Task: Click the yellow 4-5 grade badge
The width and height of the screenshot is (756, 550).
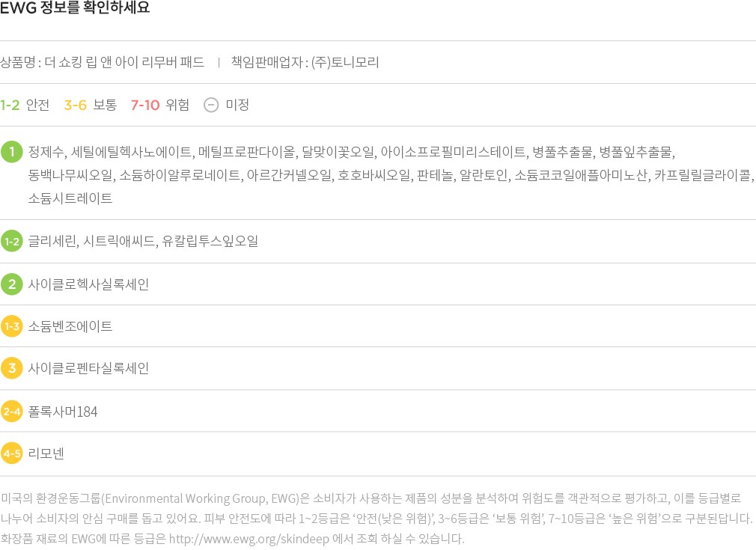Action: (x=11, y=453)
